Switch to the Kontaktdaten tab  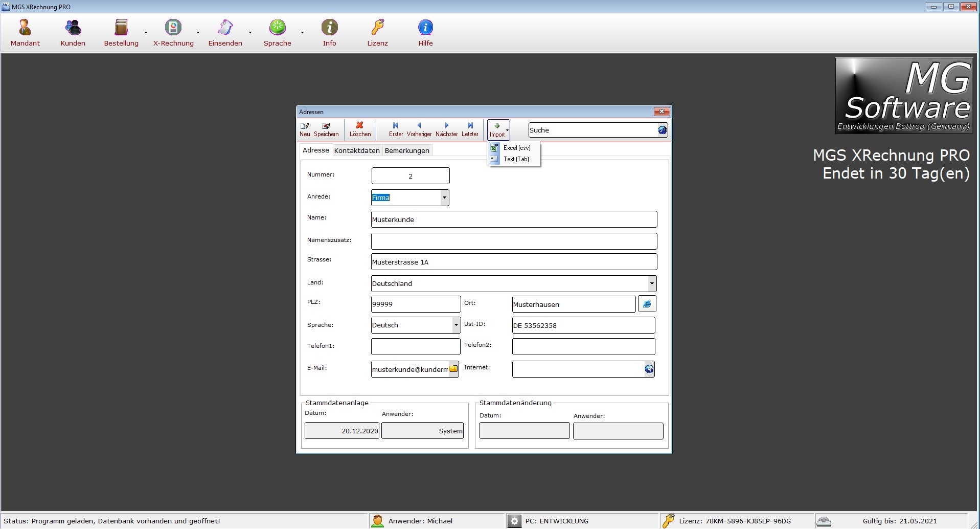click(x=357, y=150)
